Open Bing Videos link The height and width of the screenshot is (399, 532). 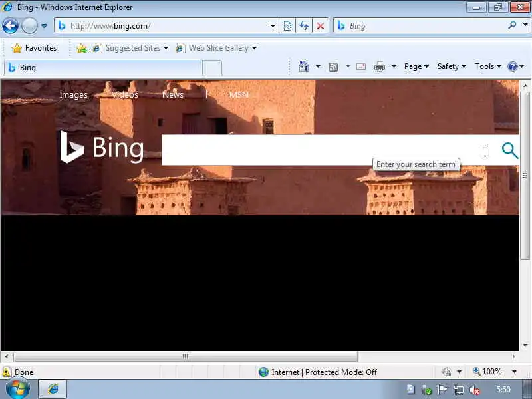125,95
